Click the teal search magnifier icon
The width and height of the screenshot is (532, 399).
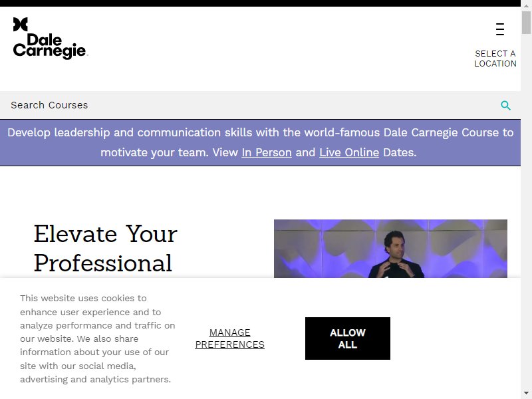tap(505, 106)
